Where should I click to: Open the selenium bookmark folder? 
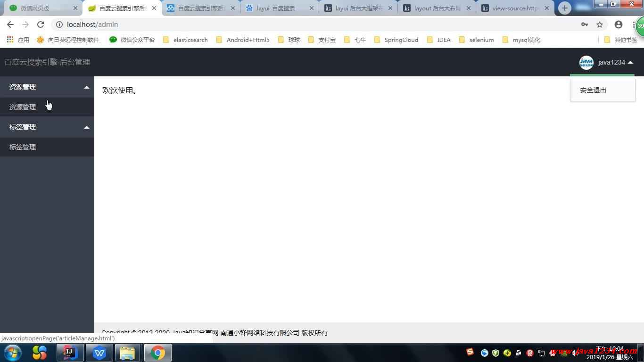tap(476, 40)
